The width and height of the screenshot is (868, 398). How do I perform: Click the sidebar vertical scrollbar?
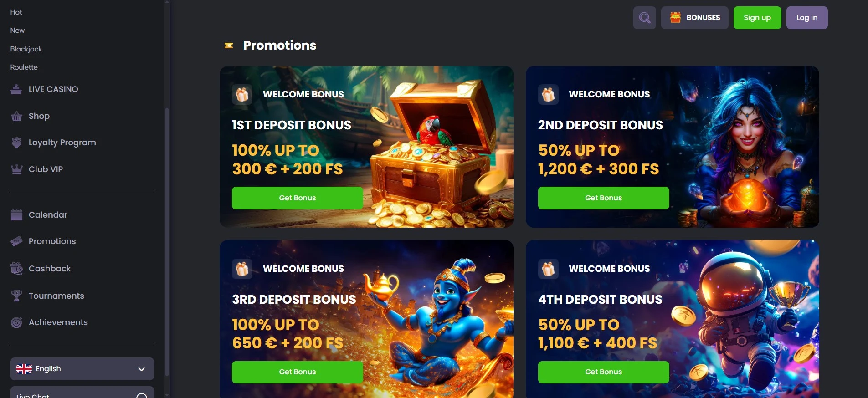point(167,241)
